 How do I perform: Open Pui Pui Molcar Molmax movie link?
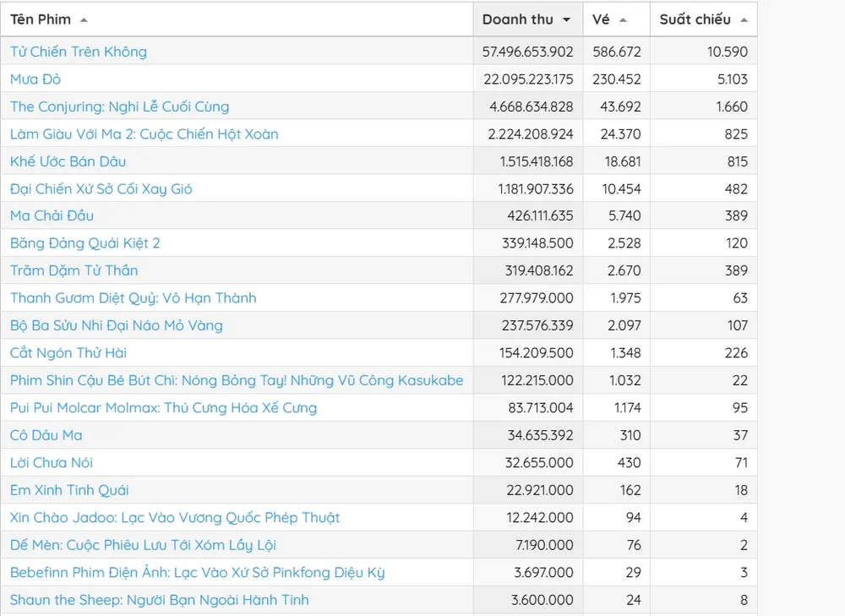[163, 408]
